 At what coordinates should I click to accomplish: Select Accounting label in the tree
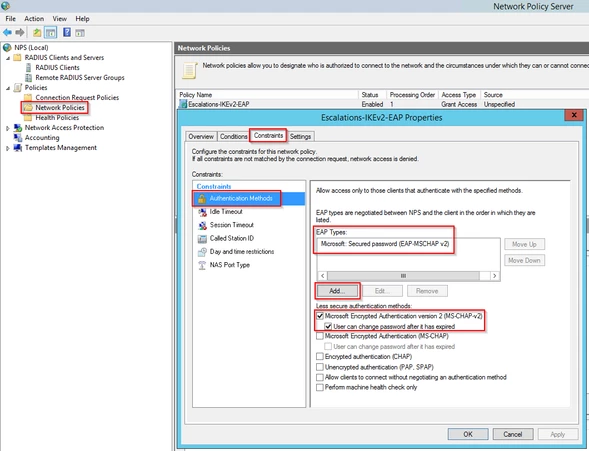pyautogui.click(x=42, y=138)
